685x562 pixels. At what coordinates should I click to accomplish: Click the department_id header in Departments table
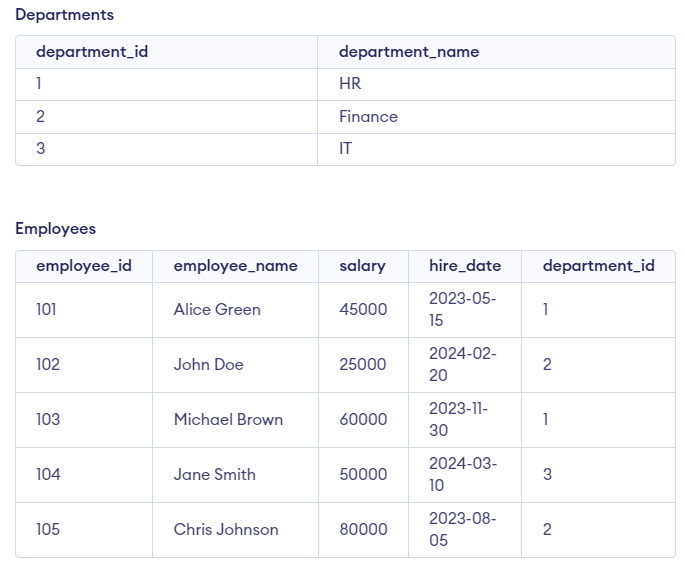pos(92,52)
